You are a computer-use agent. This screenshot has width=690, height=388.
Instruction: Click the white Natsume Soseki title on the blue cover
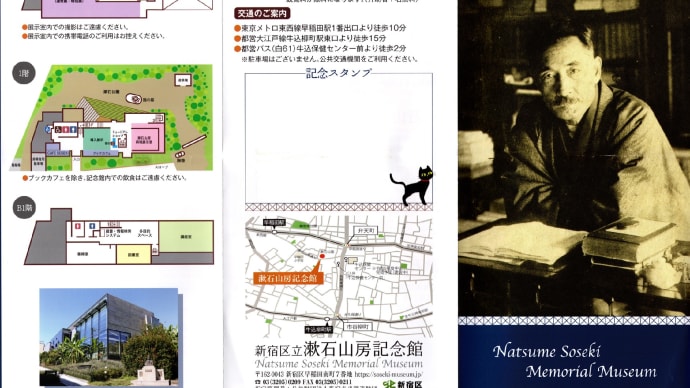coord(547,351)
